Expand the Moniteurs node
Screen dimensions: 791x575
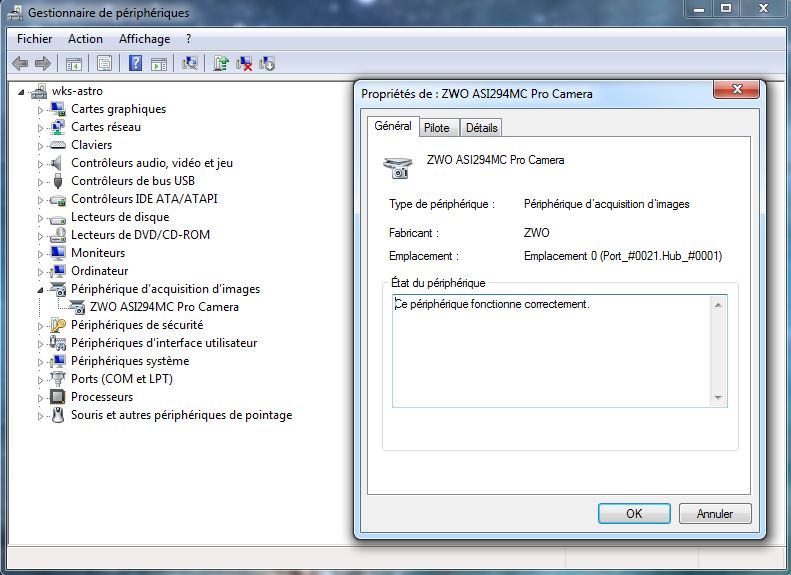click(40, 254)
